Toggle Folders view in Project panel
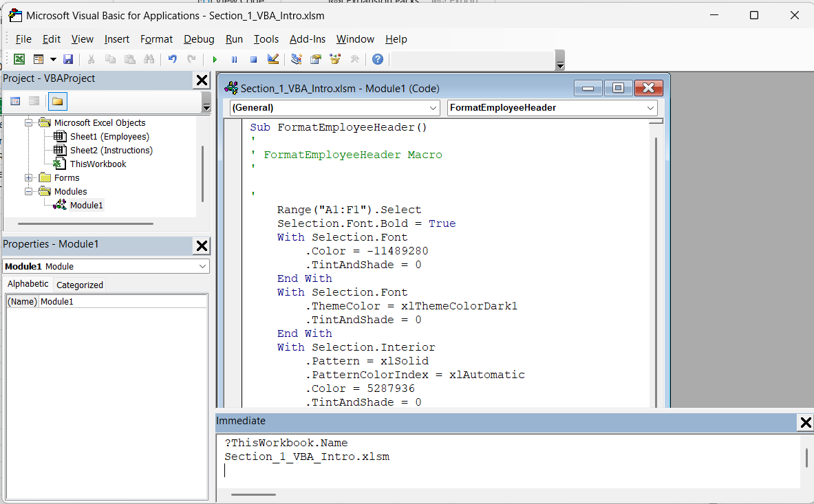The image size is (814, 504). pyautogui.click(x=58, y=101)
